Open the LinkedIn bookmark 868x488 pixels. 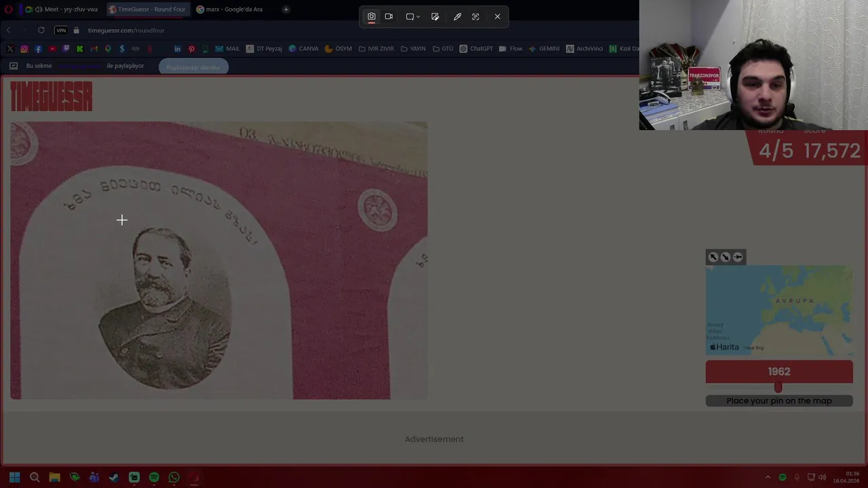tap(178, 49)
